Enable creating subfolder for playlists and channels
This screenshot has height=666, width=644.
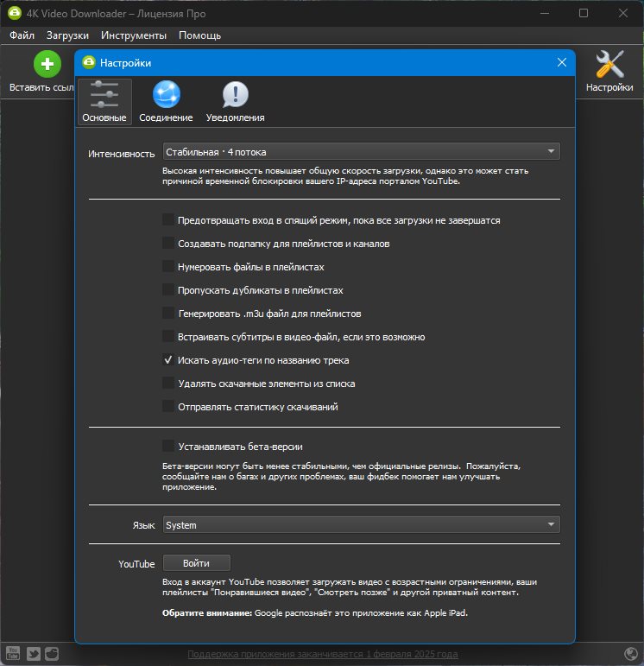coord(168,243)
